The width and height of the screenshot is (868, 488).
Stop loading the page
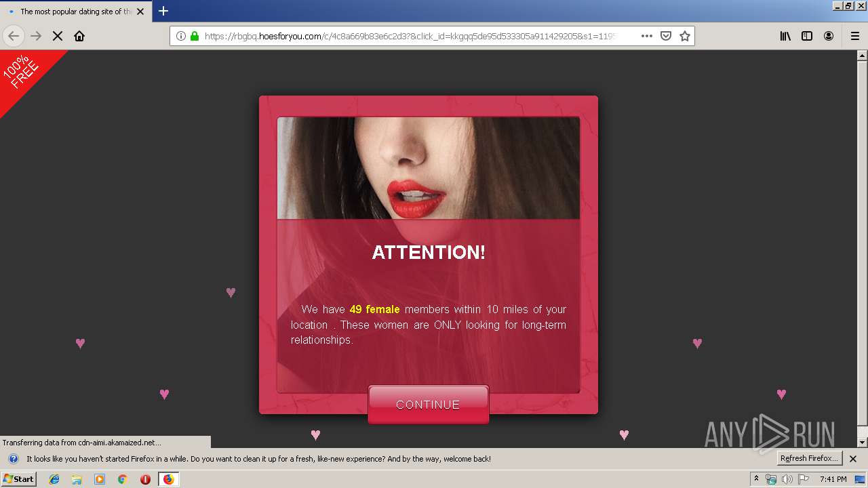[58, 36]
